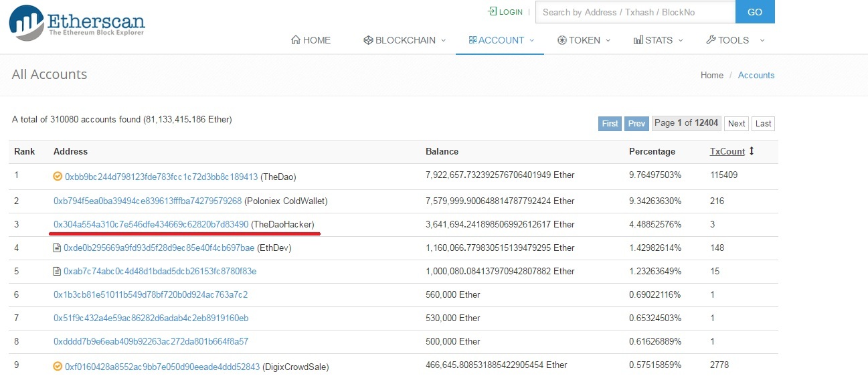Viewport: 868px width, 376px height.
Task: Select the 9.34263630% percentage cell
Action: (x=655, y=201)
